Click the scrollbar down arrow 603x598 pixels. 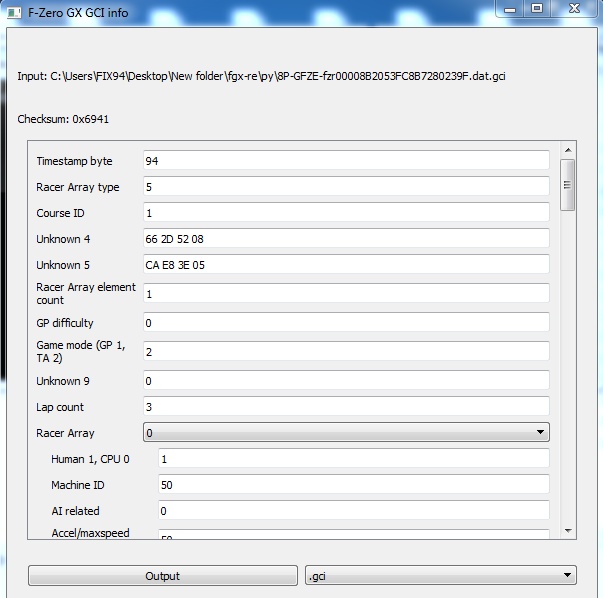pyautogui.click(x=568, y=531)
